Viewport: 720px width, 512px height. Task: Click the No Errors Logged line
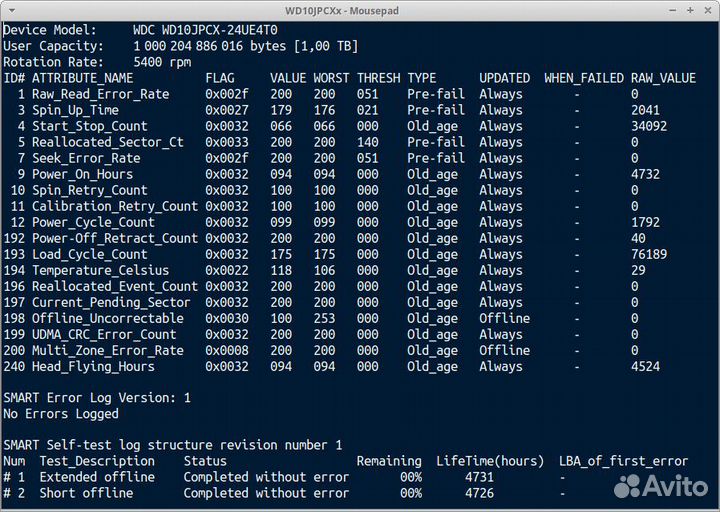(61, 414)
